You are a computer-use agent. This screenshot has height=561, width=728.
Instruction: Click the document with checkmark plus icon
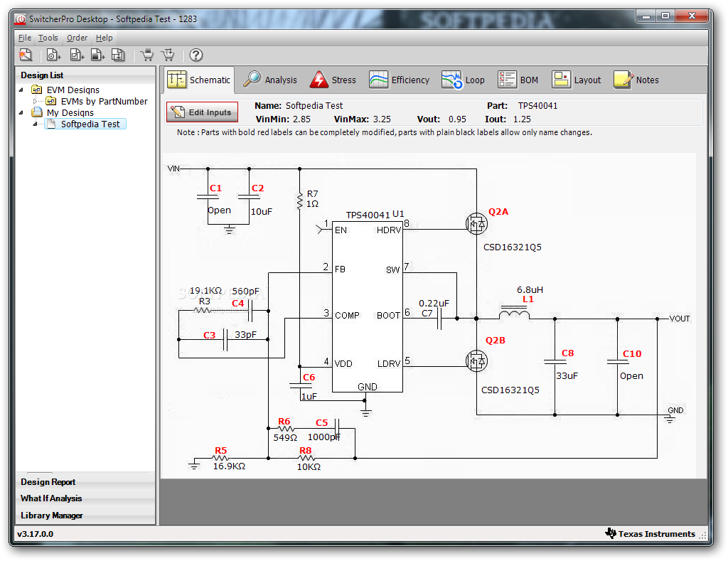pos(77,55)
